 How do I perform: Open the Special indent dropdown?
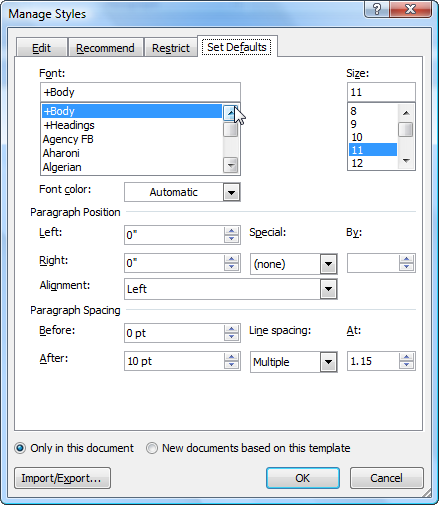[328, 264]
